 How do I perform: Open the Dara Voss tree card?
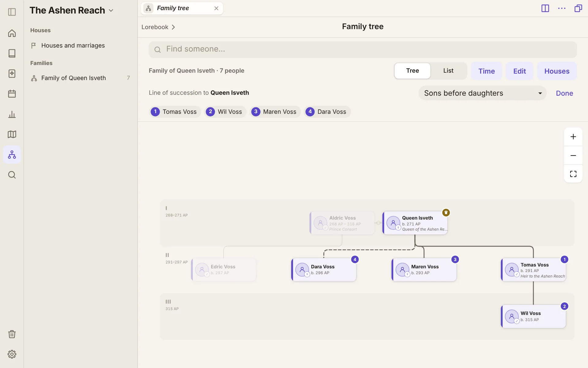tap(324, 270)
